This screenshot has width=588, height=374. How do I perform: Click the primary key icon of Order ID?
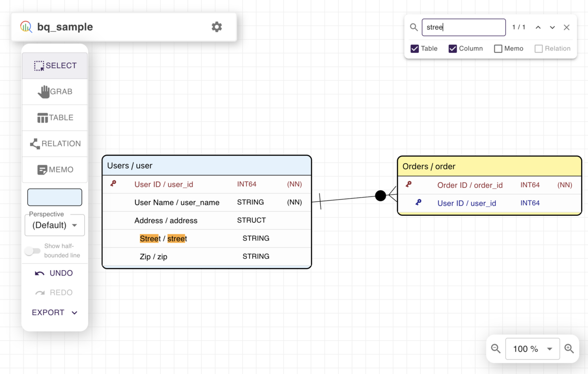pos(408,184)
